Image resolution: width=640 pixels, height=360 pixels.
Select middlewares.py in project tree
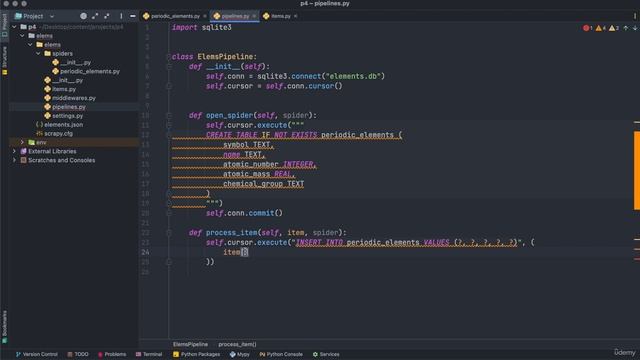73,98
